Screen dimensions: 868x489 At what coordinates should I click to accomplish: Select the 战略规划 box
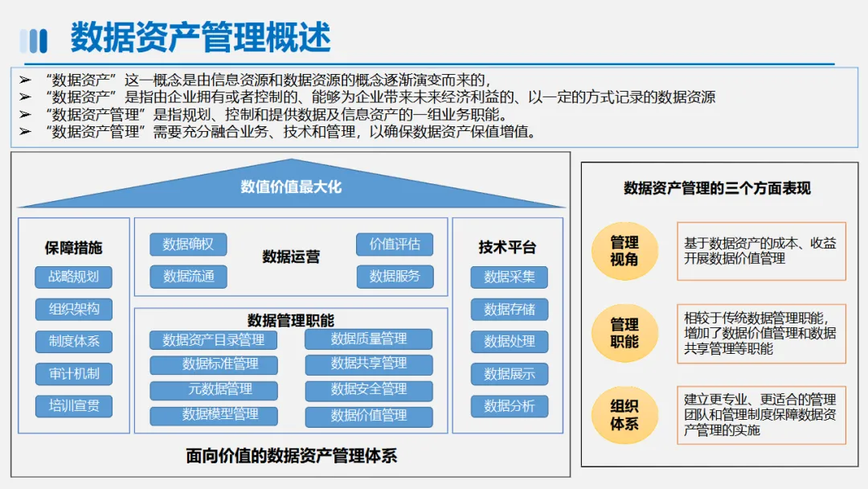pyautogui.click(x=74, y=277)
